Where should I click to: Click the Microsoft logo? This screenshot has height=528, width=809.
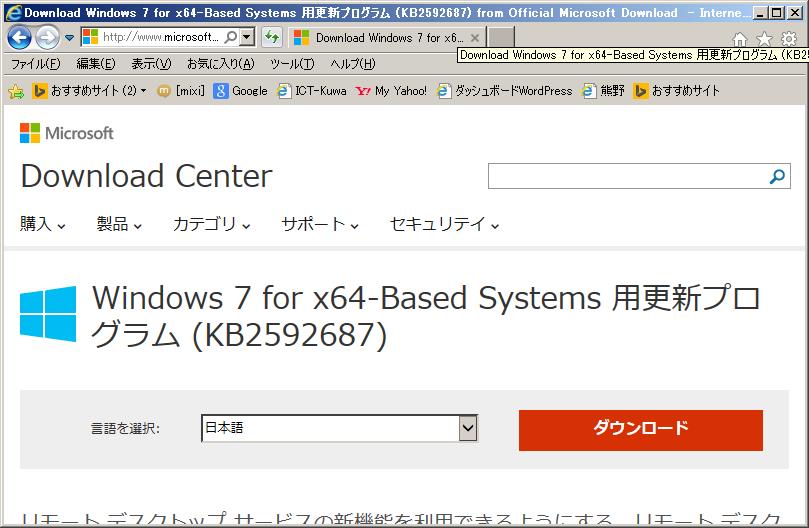tap(67, 133)
